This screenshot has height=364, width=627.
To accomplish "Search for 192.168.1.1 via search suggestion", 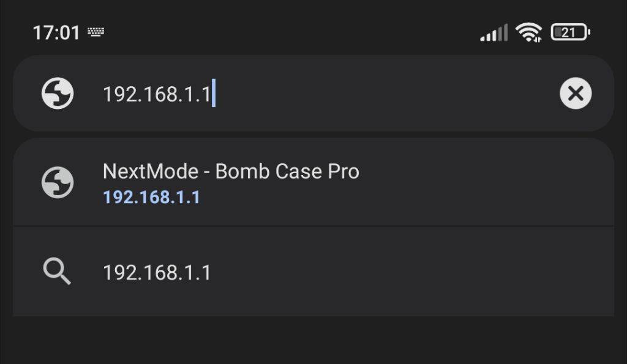I will (157, 272).
